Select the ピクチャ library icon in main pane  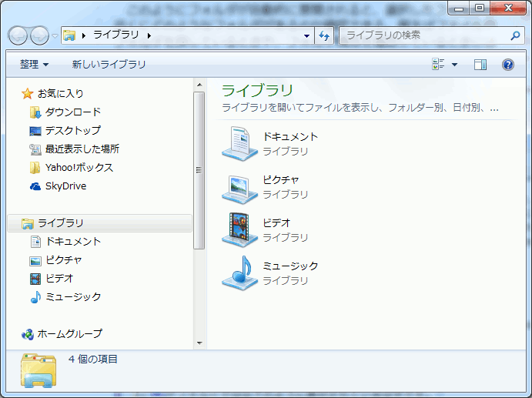click(x=239, y=186)
